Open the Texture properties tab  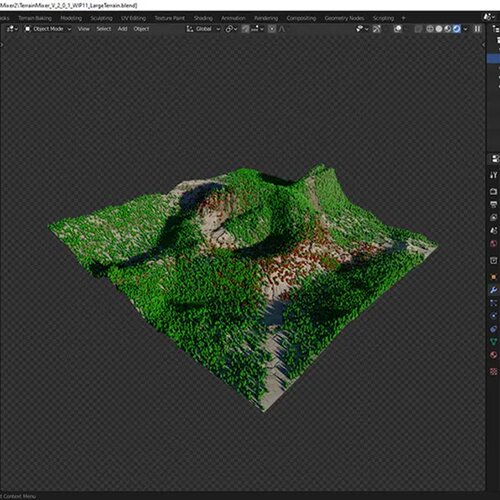click(494, 371)
